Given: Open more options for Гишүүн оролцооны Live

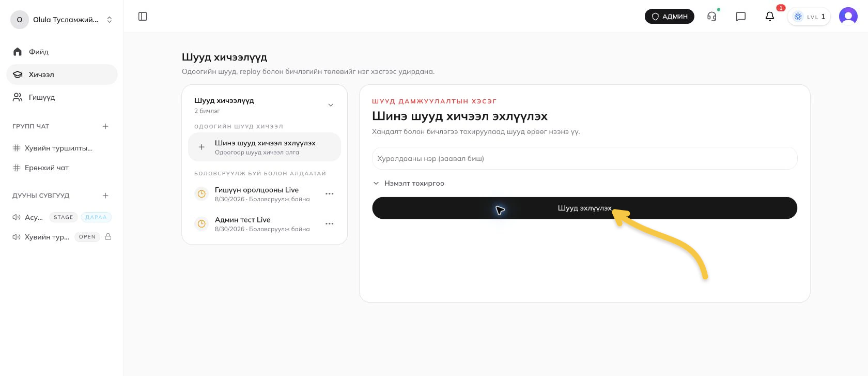Looking at the screenshot, I should [330, 194].
